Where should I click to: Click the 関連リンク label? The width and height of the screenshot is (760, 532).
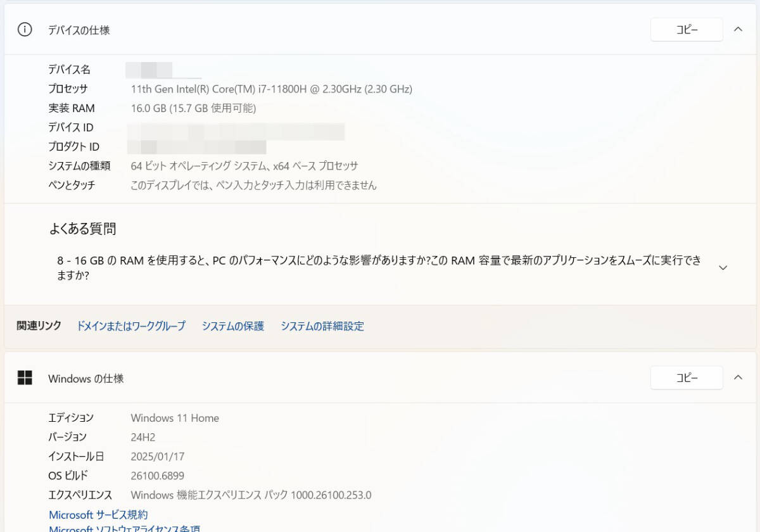click(39, 326)
